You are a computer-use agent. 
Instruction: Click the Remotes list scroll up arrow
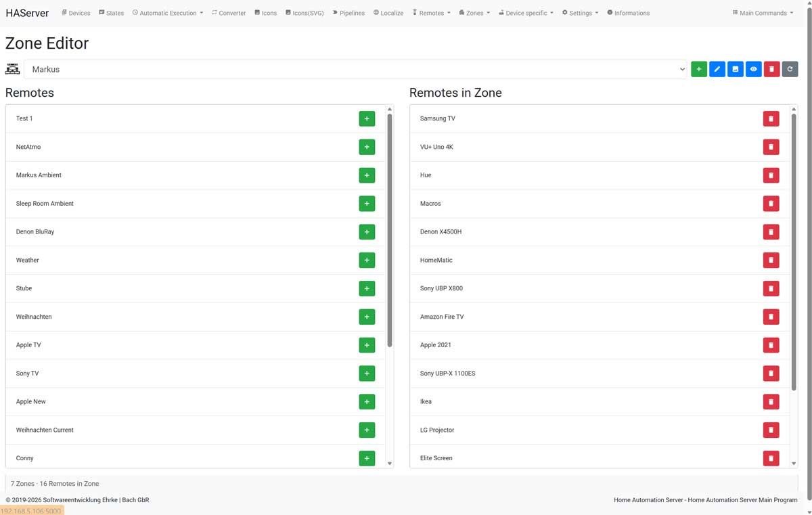[x=390, y=109]
